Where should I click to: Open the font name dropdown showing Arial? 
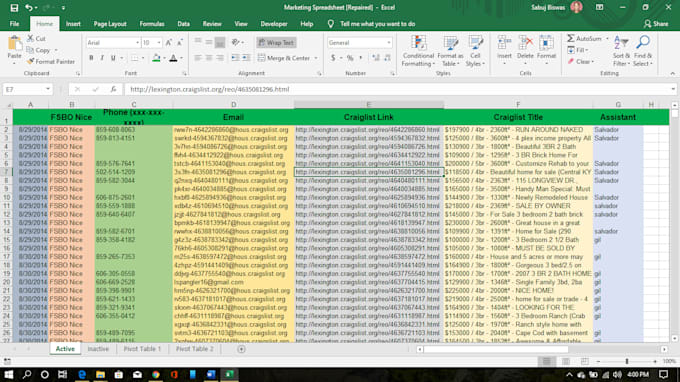click(137, 42)
